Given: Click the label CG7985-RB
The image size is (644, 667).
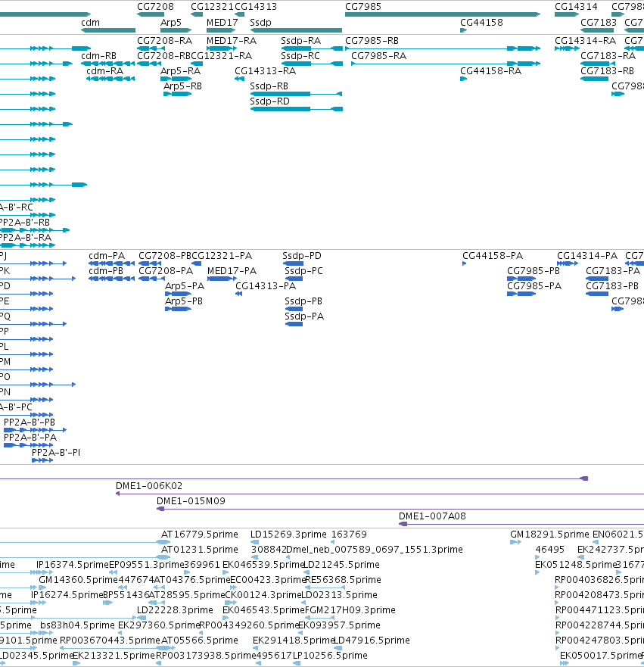Looking at the screenshot, I should [372, 41].
